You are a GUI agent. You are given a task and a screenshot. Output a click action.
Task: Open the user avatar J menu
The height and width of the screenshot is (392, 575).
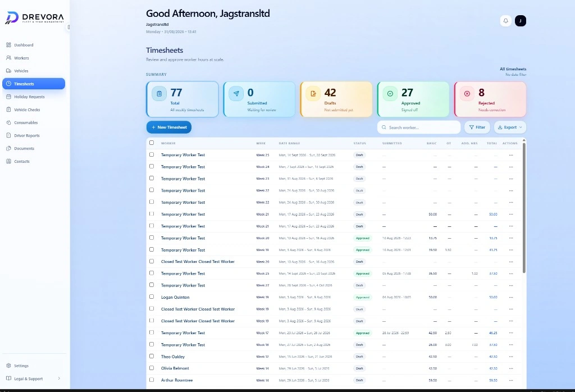pyautogui.click(x=521, y=21)
